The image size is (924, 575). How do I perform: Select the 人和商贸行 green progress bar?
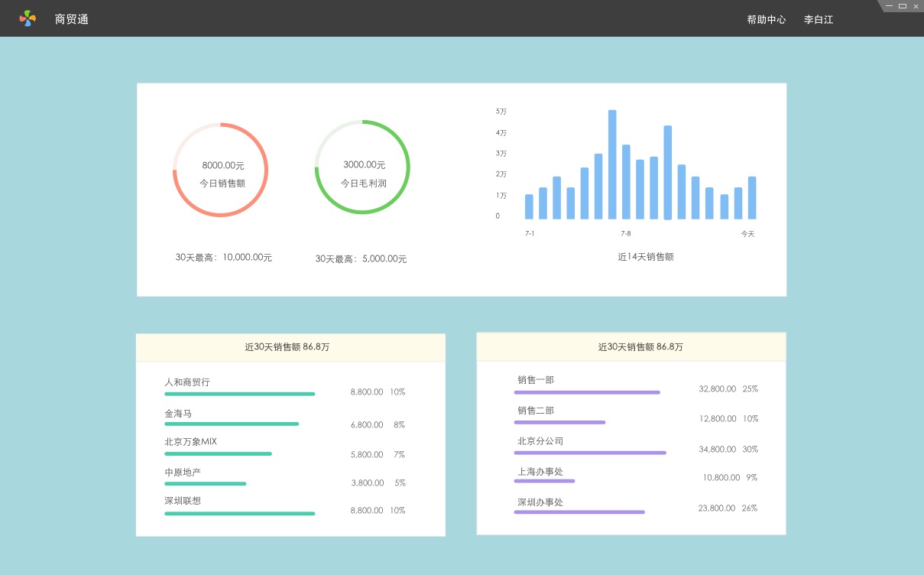click(x=239, y=394)
